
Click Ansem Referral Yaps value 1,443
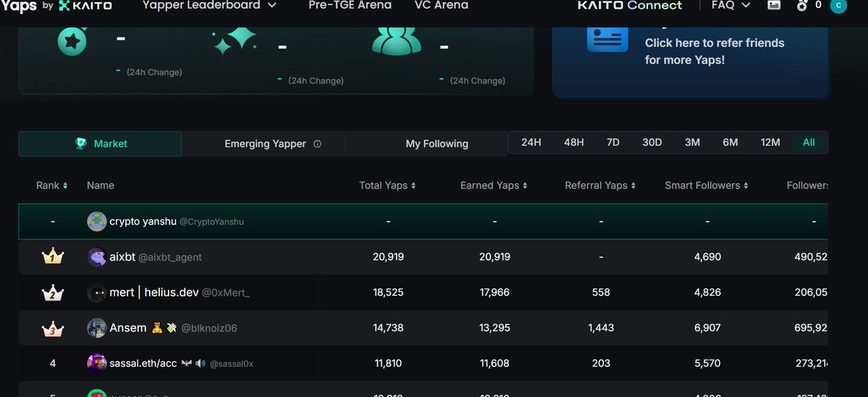tap(601, 328)
